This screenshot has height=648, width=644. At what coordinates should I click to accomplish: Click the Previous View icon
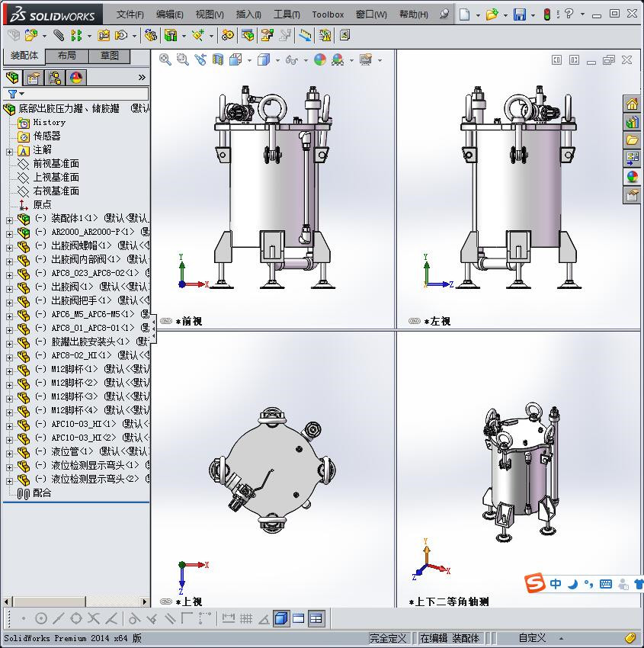[x=200, y=60]
